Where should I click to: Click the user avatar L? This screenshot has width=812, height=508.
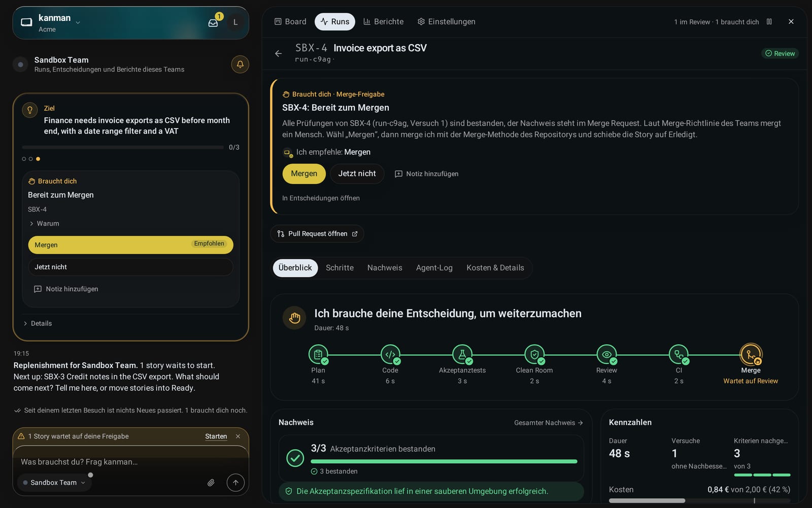pyautogui.click(x=235, y=22)
